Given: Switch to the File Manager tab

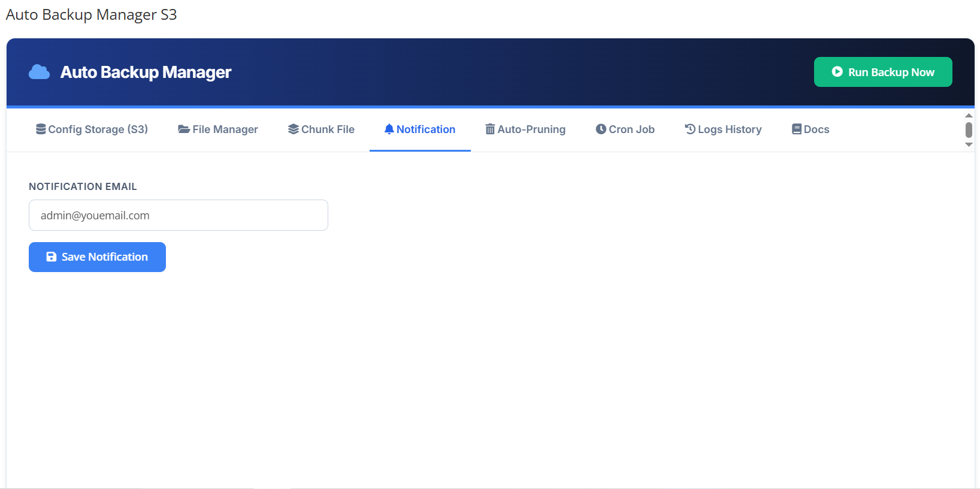Looking at the screenshot, I should (218, 129).
